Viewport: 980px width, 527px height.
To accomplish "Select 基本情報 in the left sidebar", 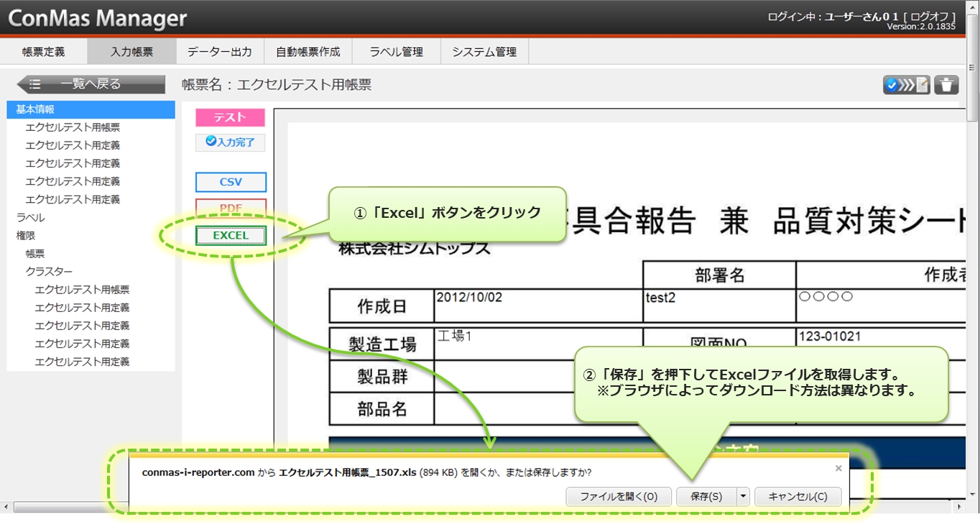I will tap(35, 109).
